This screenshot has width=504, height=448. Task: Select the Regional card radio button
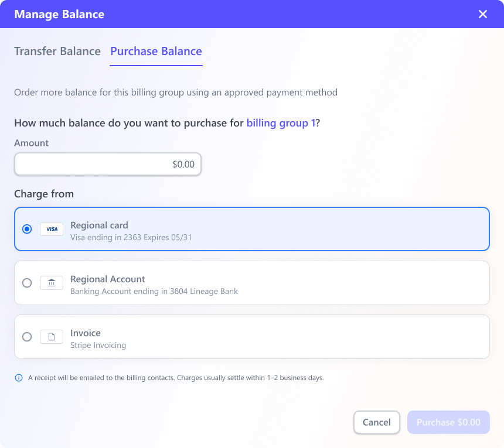pos(27,229)
